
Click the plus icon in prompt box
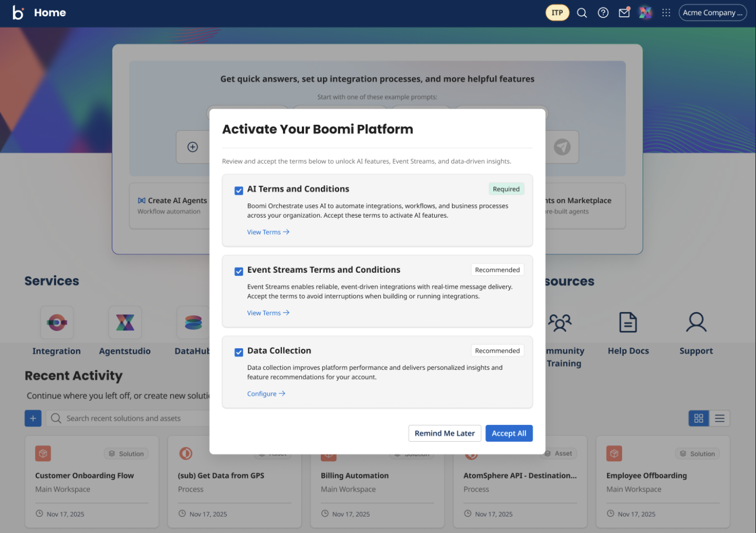[x=193, y=147]
